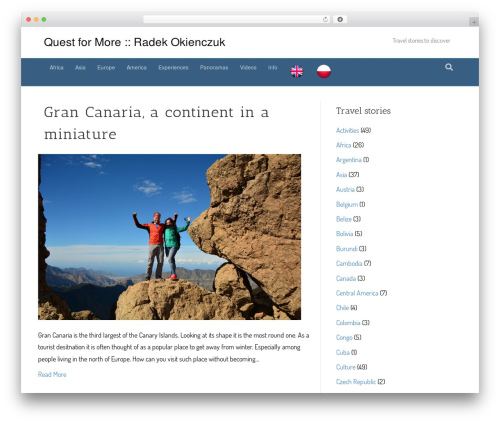Click the Read More link
The width and height of the screenshot is (500, 423).
tap(52, 374)
